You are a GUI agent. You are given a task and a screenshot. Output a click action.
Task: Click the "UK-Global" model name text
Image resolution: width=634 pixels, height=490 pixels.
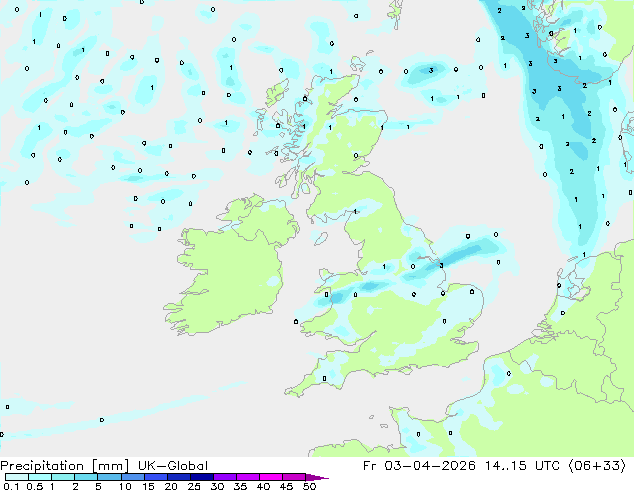[173, 466]
